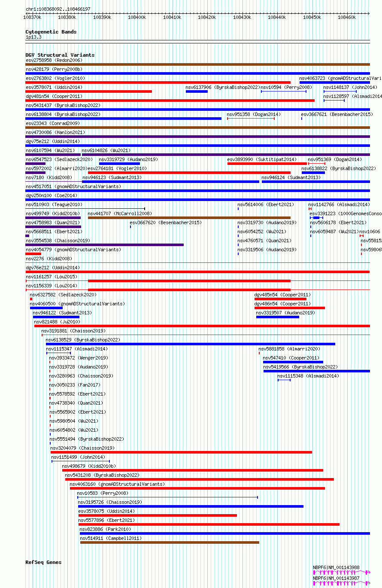Click the Cytogenetic Bands track title
The image size is (382, 588).
51,32
